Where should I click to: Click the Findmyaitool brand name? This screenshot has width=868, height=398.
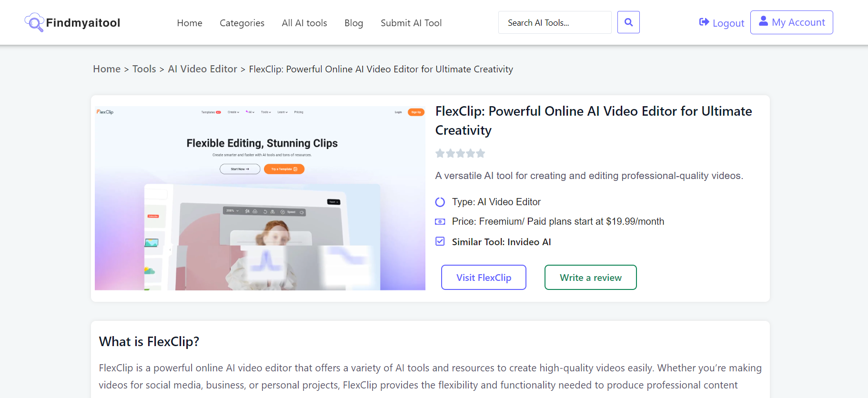[83, 23]
